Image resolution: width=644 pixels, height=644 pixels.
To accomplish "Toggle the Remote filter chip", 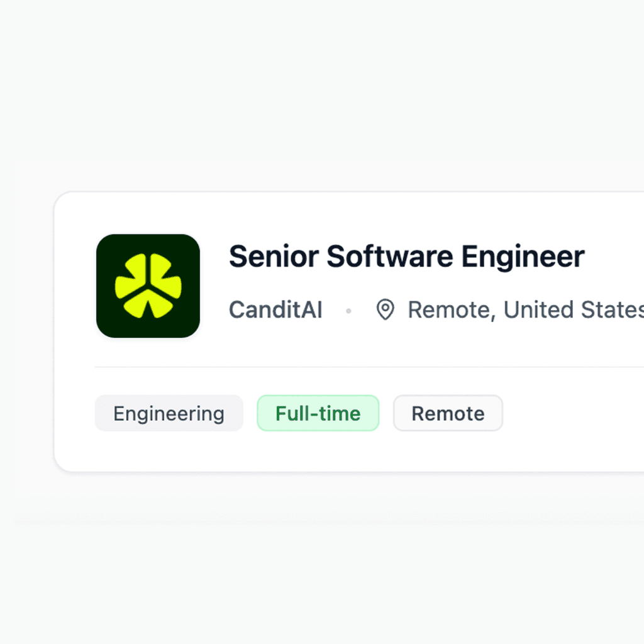I will (x=448, y=413).
